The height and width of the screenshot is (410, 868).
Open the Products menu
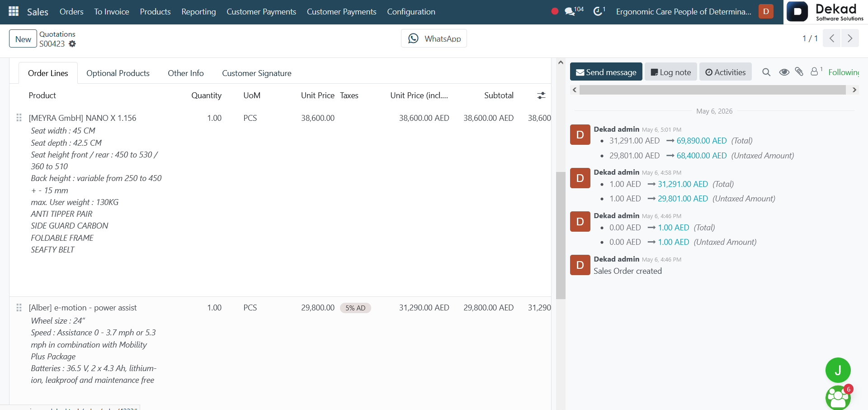[x=155, y=12]
